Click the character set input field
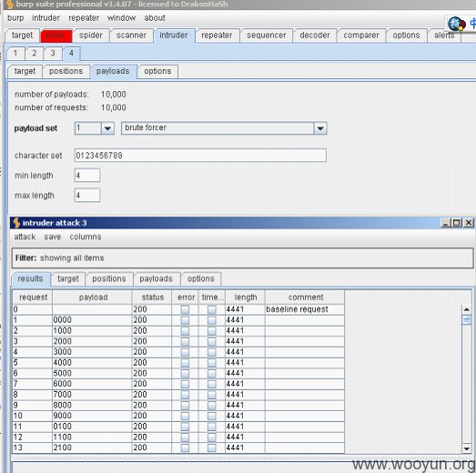This screenshot has width=476, height=473. pyautogui.click(x=200, y=156)
